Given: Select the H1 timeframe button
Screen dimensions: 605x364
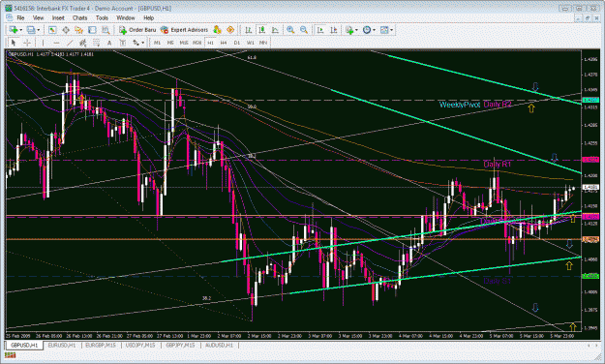Looking at the screenshot, I should pos(210,43).
